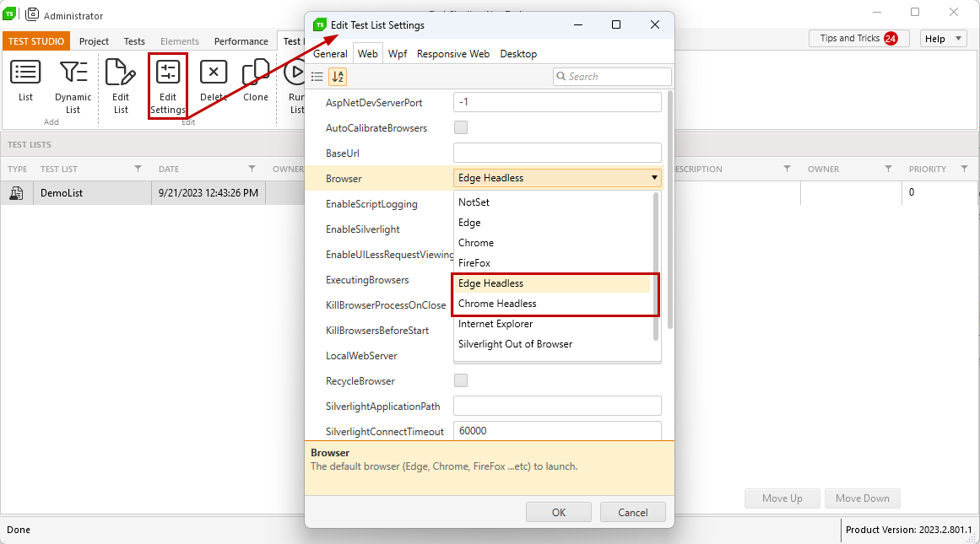Open the Date column filter
Viewport: 980px width, 544px height.
click(x=252, y=169)
